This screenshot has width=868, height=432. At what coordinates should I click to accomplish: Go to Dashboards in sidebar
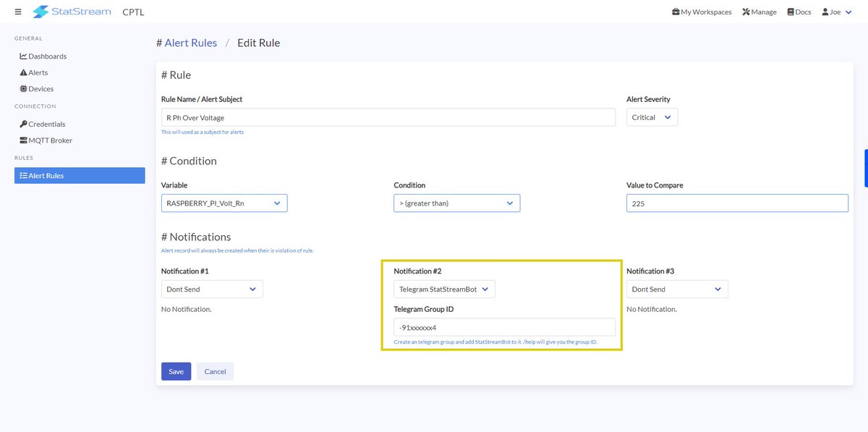click(x=43, y=56)
